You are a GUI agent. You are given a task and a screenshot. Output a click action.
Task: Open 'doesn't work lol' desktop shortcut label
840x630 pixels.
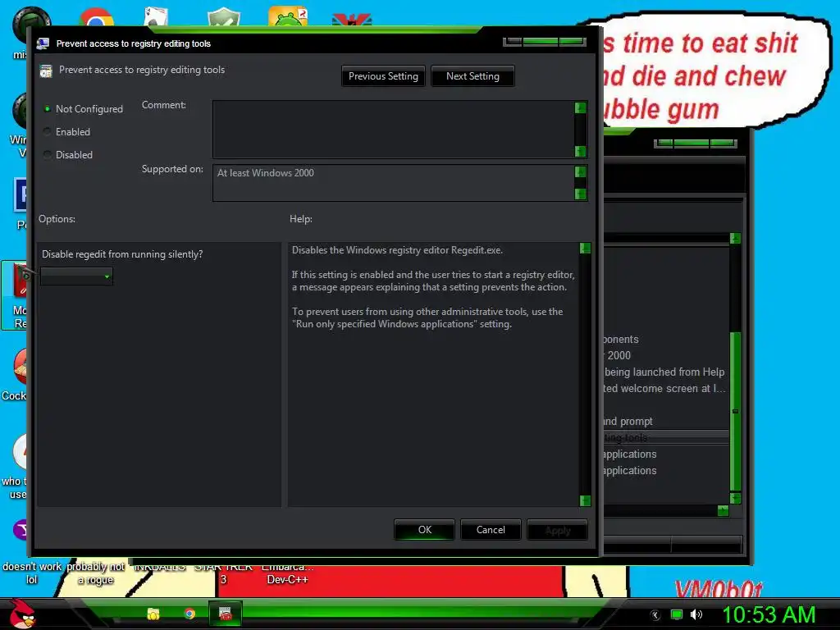(x=32, y=573)
